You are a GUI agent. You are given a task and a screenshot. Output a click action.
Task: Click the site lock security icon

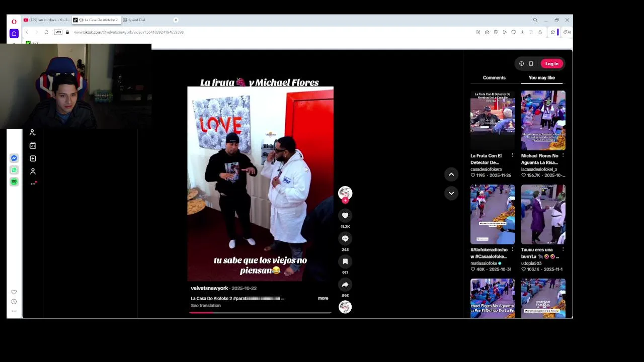[x=67, y=32]
